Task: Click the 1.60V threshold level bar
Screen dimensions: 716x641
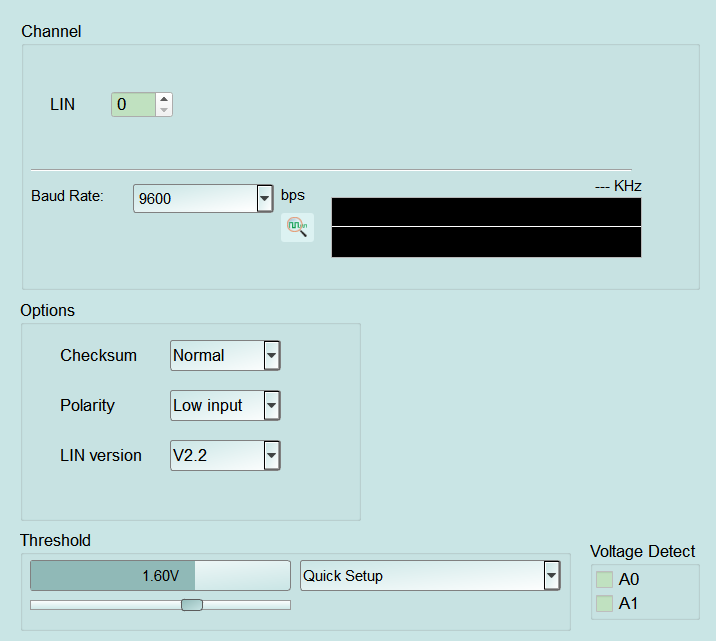Action: (x=160, y=576)
